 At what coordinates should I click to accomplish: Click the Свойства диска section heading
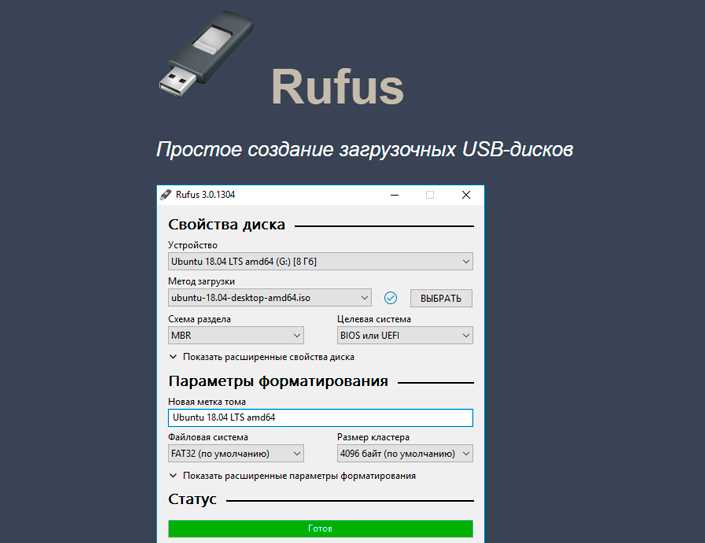pos(227,224)
